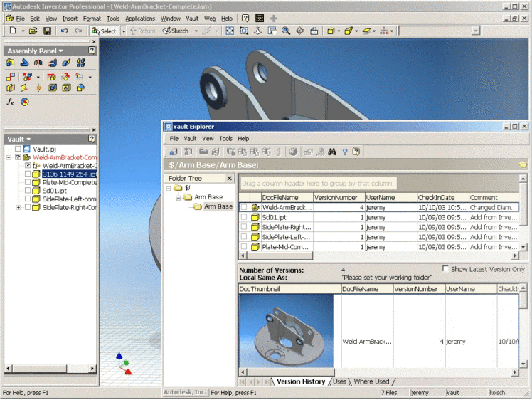Viewport: 532px width, 400px height.
Task: Click the Save disk icon in Inventor toolbar
Action: point(47,31)
